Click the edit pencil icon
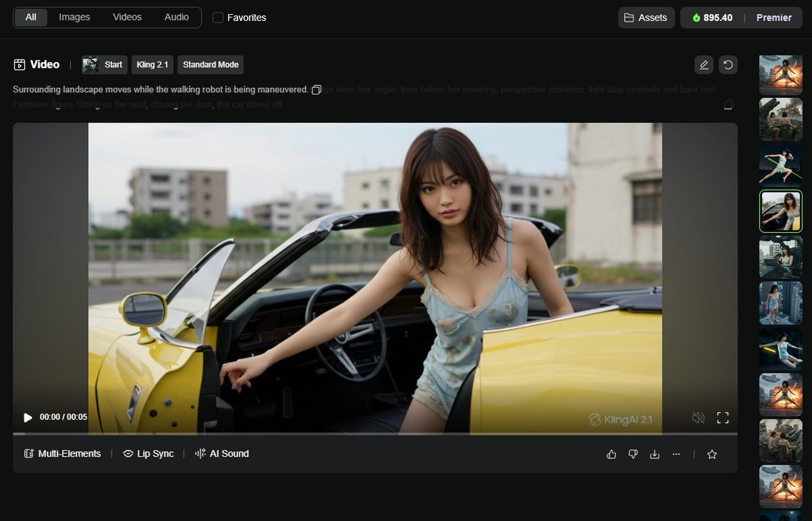 (704, 65)
